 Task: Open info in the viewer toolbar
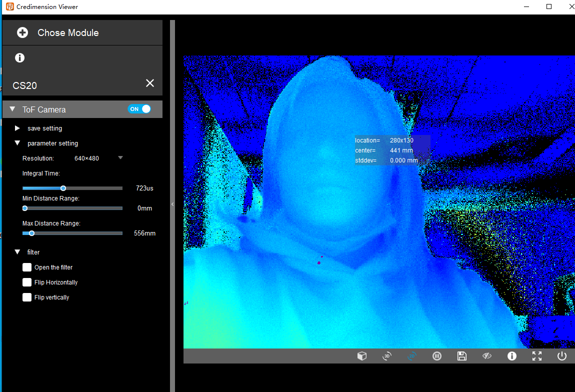[512, 356]
